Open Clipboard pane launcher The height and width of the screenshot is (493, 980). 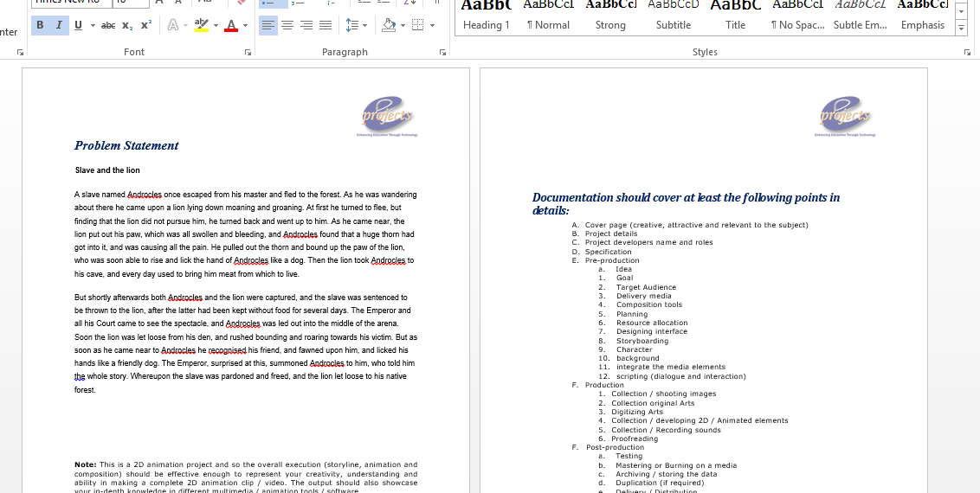tap(20, 53)
